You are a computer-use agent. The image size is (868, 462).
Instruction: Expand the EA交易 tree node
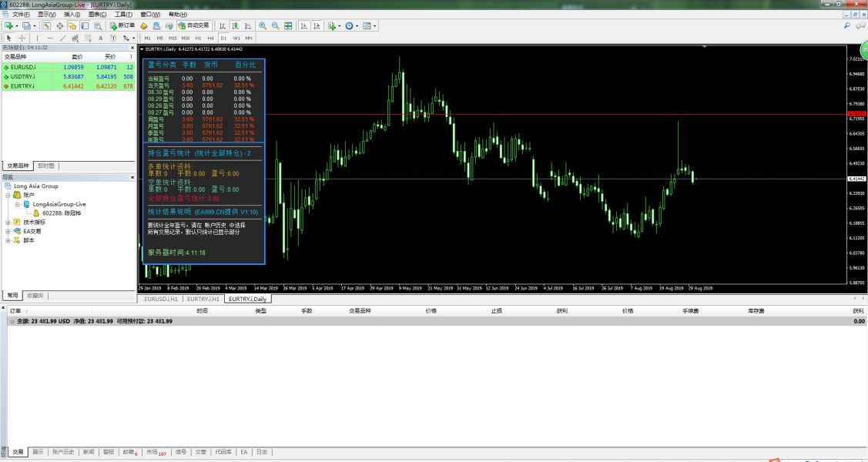tap(8, 231)
